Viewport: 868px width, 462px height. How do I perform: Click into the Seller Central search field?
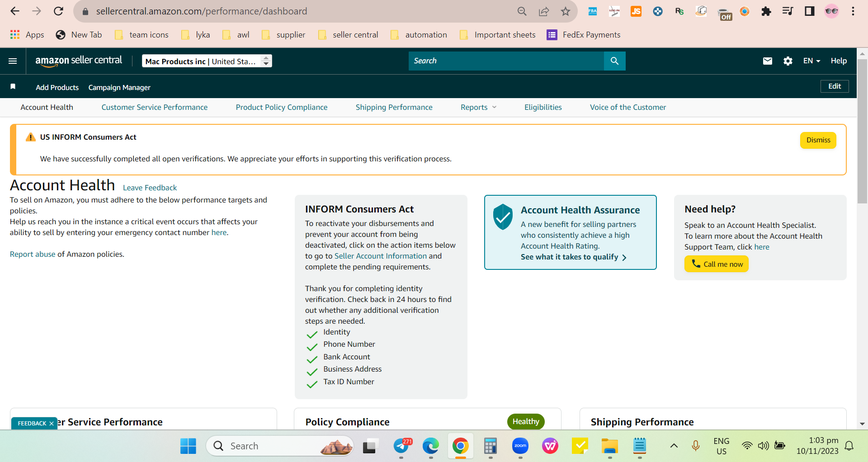point(506,61)
